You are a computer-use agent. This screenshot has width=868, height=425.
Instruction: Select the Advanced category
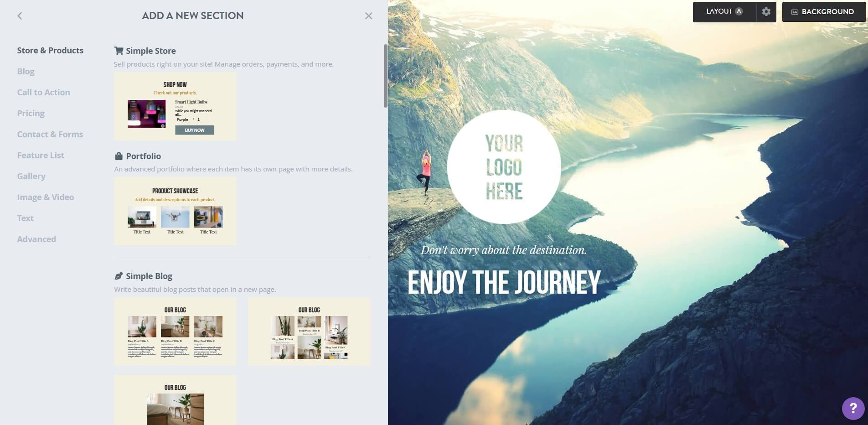pos(36,239)
